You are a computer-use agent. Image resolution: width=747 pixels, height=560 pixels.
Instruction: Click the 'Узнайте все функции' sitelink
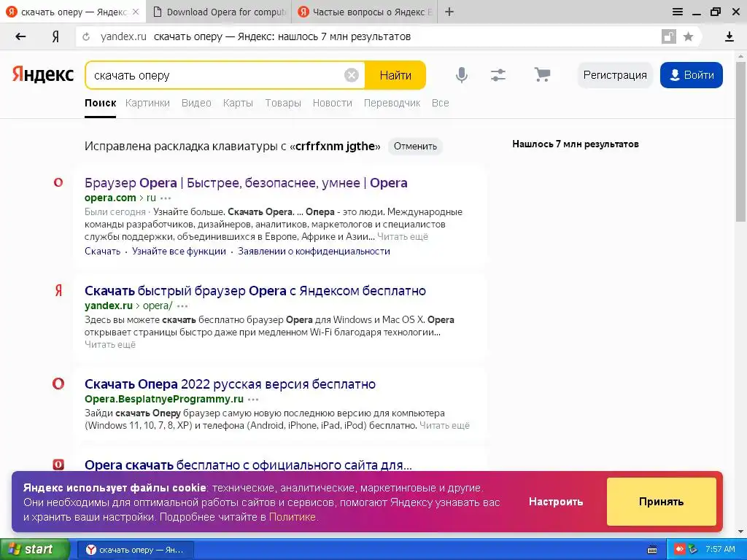(179, 251)
